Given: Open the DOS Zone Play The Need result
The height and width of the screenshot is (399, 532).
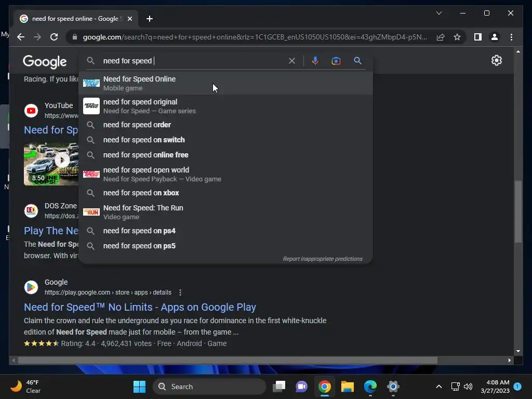Looking at the screenshot, I should coord(51,231).
